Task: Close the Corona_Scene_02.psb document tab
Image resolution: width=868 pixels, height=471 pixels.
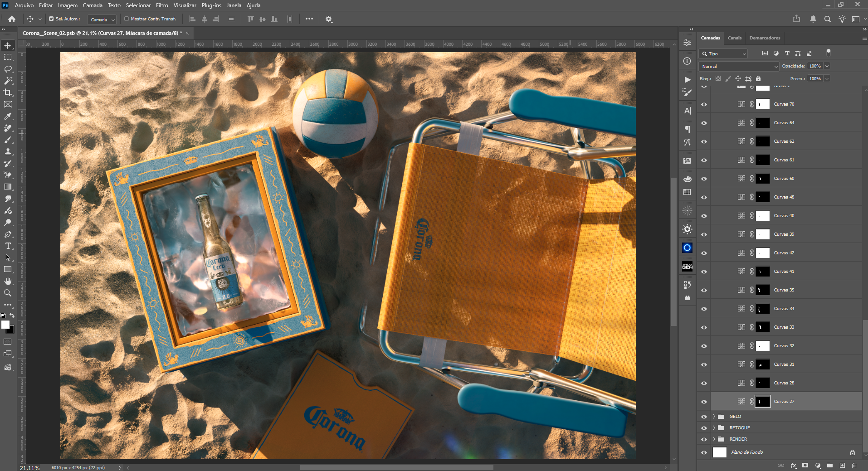Action: pyautogui.click(x=187, y=33)
